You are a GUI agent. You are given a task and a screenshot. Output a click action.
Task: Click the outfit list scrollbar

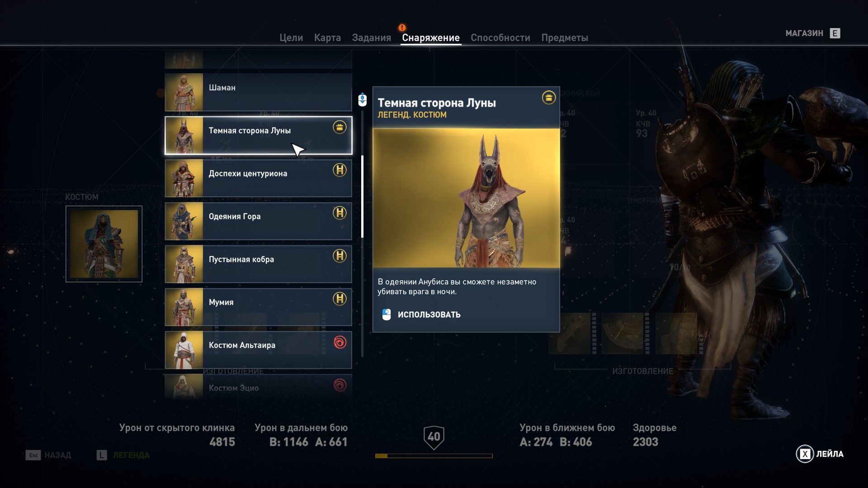click(362, 197)
